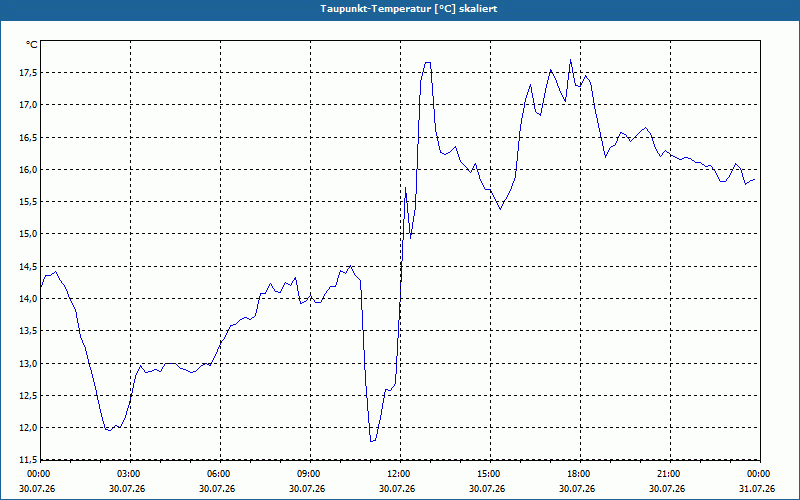
Task: Click the "31.07.26" date label
Action: click(x=757, y=488)
